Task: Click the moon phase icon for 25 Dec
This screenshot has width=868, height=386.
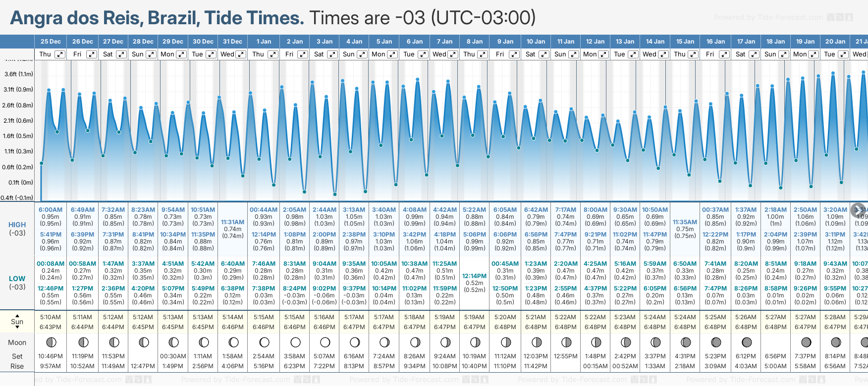Action: [x=51, y=342]
